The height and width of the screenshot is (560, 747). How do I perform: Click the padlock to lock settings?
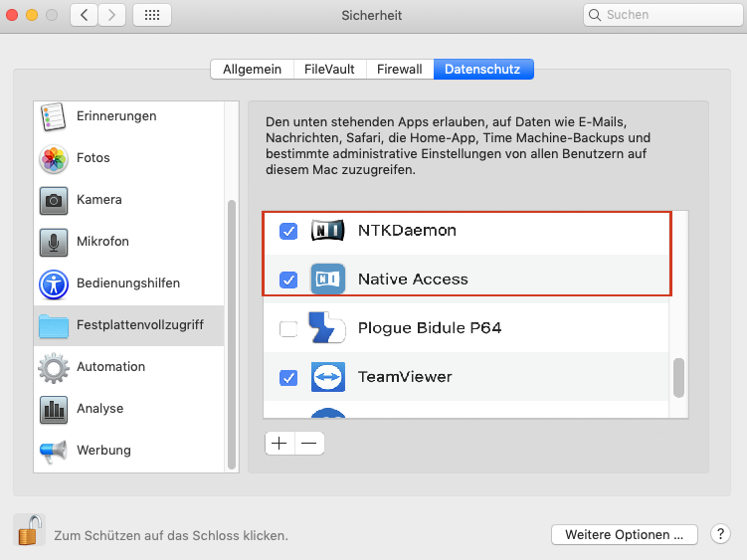[x=29, y=529]
